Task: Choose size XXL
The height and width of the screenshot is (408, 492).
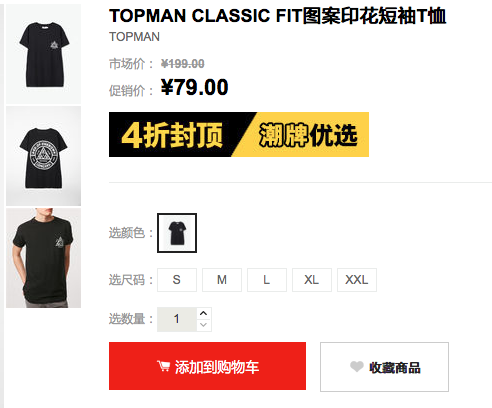Action: (357, 280)
